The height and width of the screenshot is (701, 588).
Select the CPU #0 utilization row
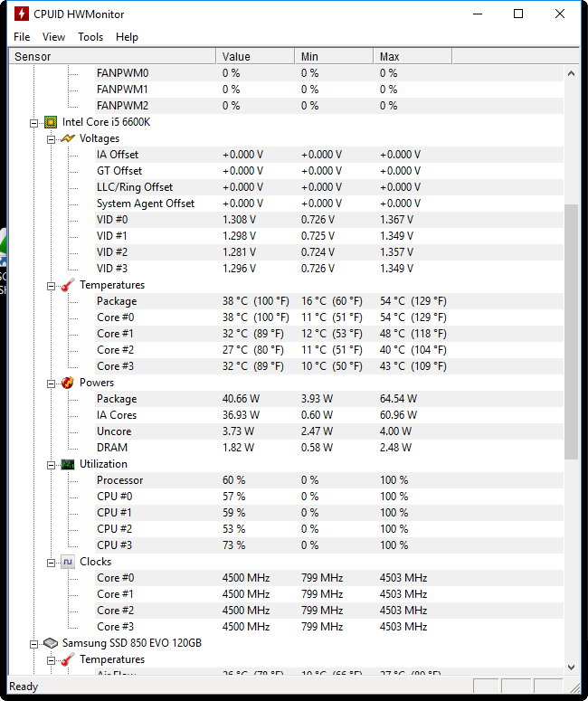pyautogui.click(x=329, y=497)
